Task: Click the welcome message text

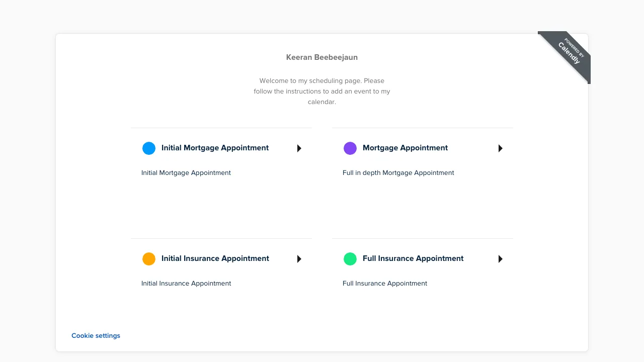Action: (321, 91)
